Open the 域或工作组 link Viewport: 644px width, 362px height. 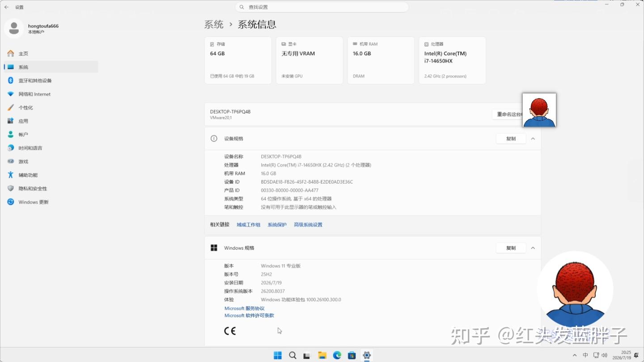tap(249, 225)
